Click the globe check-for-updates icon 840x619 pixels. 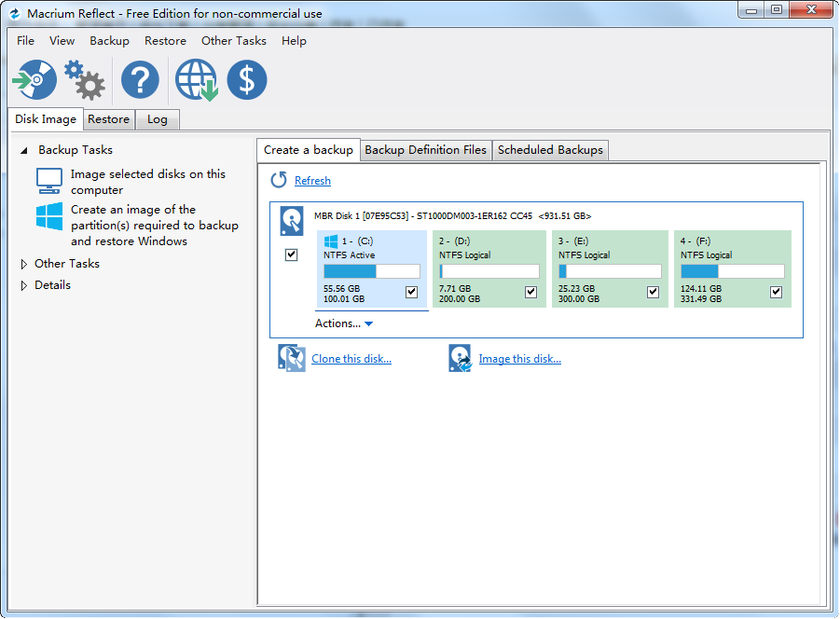click(196, 80)
